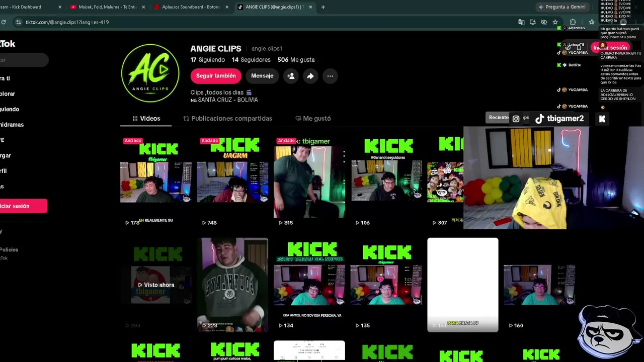This screenshot has height=362, width=644.
Task: Click the Kick logo on stream overlay
Action: (602, 119)
